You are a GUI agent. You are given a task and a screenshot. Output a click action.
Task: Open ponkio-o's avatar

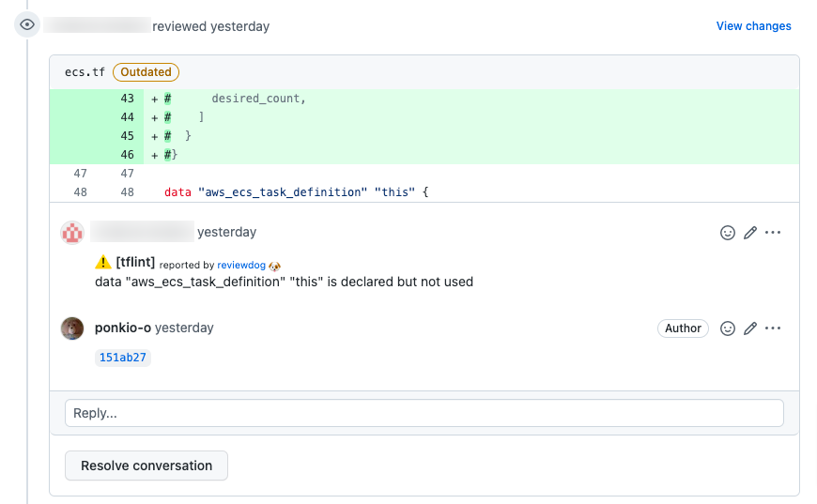tap(72, 328)
